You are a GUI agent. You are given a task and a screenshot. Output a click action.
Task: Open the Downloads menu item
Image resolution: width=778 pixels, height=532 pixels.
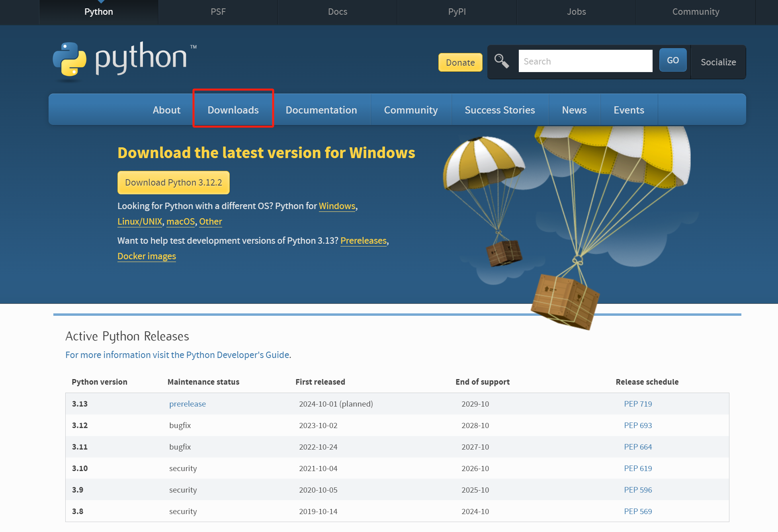(x=233, y=110)
